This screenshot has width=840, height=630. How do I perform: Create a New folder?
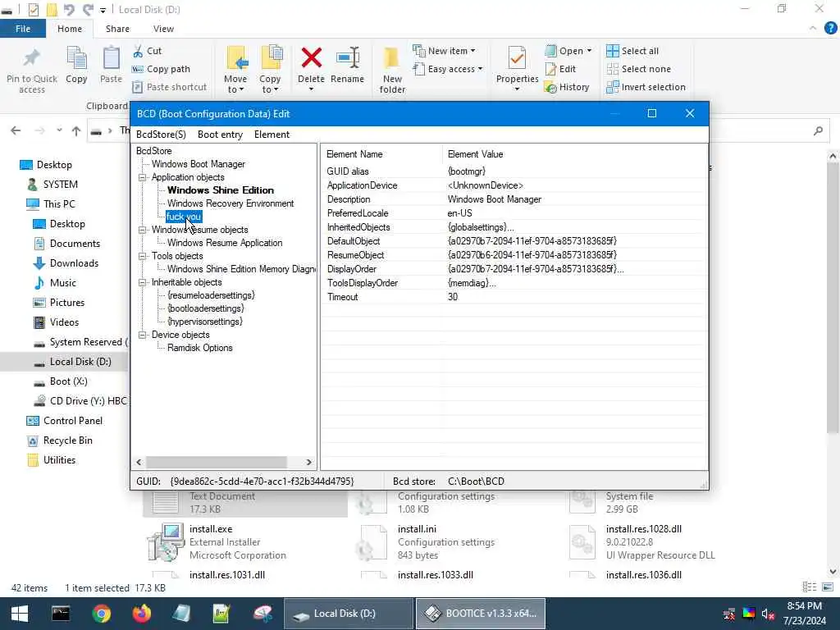click(x=392, y=70)
